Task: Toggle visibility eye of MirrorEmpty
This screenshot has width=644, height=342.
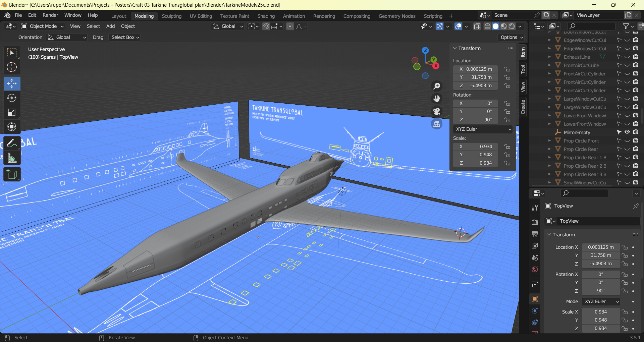Action: (627, 132)
